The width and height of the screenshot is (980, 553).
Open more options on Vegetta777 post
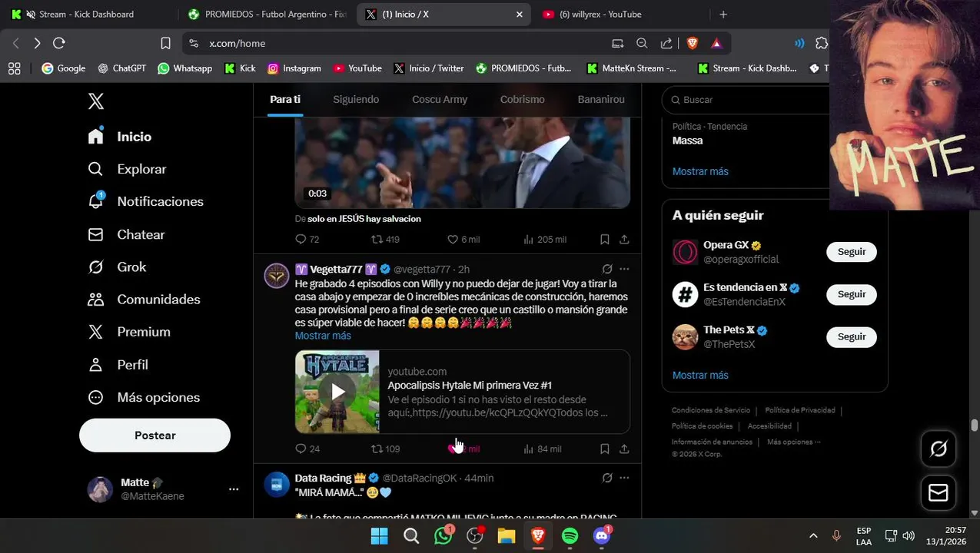(624, 269)
